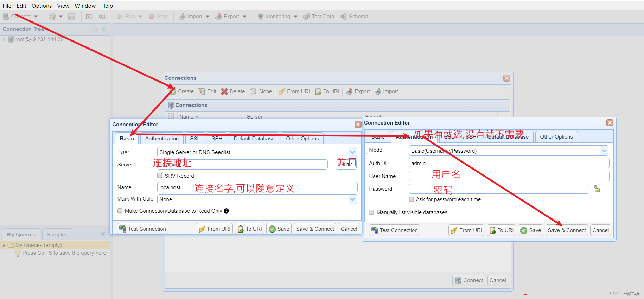644x299 pixels.
Task: Open Other Options tab in right editor
Action: point(556,137)
